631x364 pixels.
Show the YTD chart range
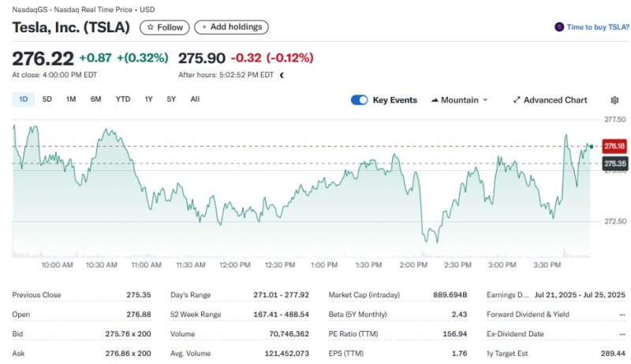(x=123, y=99)
